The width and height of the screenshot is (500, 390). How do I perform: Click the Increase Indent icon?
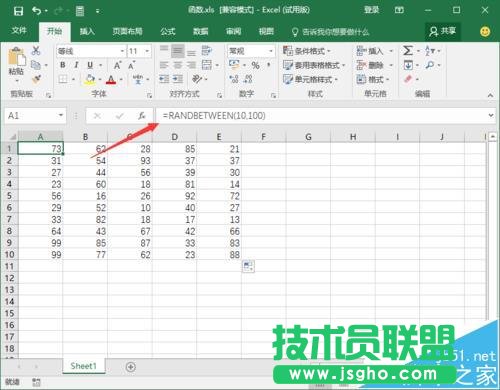tap(178, 79)
